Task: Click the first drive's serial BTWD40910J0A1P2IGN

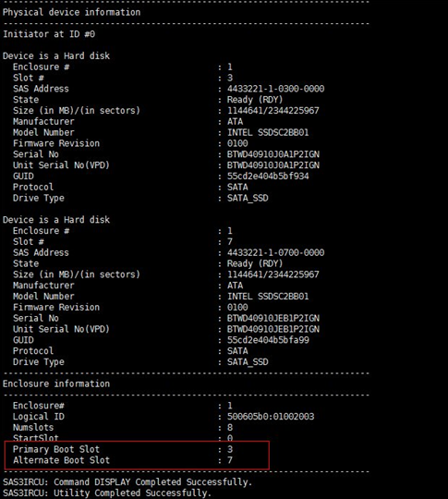Action: [x=273, y=154]
